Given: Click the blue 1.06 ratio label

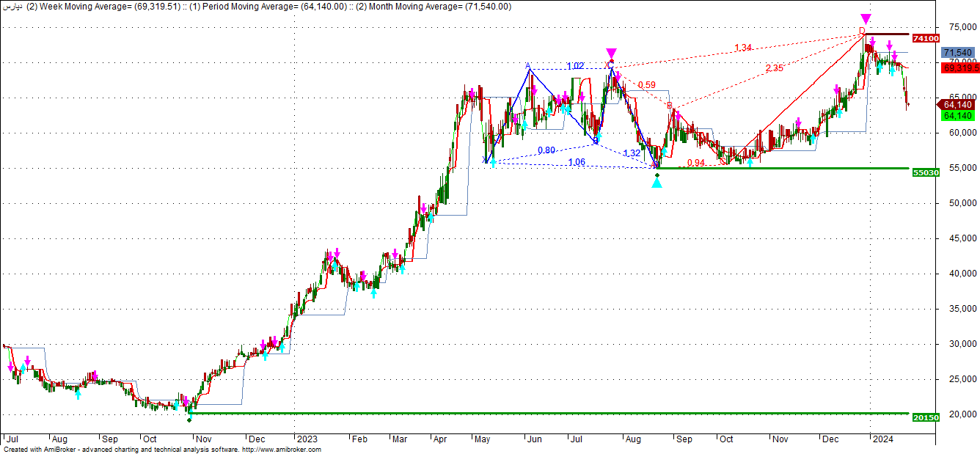Looking at the screenshot, I should coord(577,162).
